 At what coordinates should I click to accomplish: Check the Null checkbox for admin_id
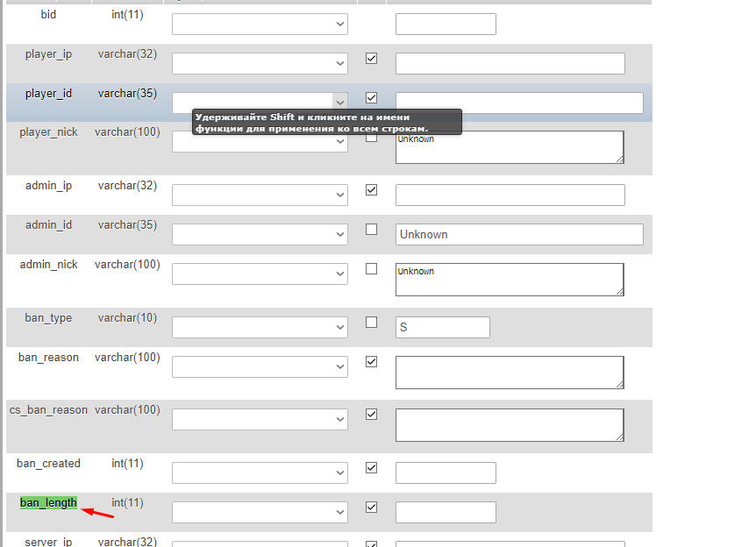click(x=371, y=230)
